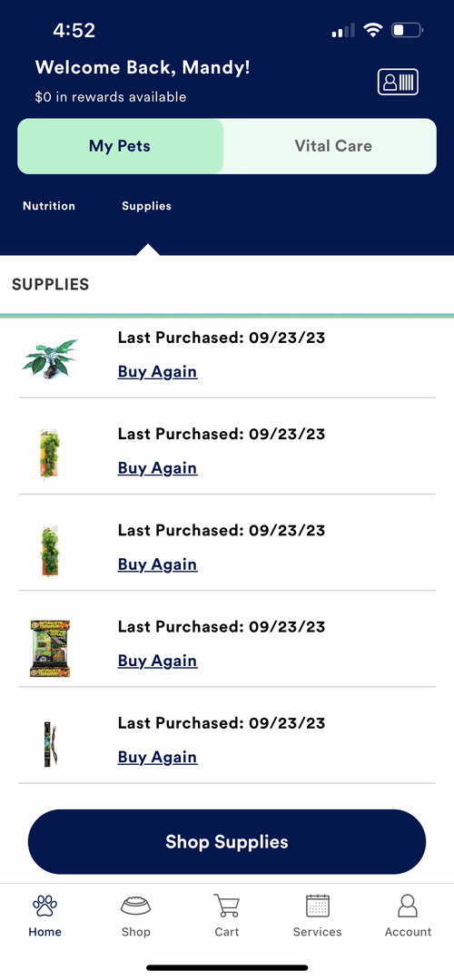Tap the $0 in rewards available text
This screenshot has height=980, width=454.
[111, 97]
